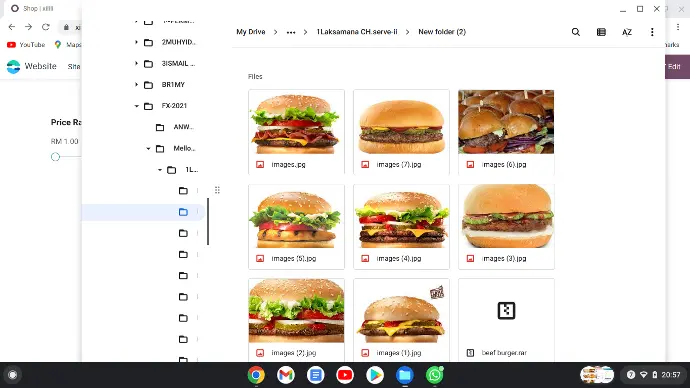Open Google Docs from the shelf
Viewport: 690px width, 388px height.
pyautogui.click(x=316, y=375)
